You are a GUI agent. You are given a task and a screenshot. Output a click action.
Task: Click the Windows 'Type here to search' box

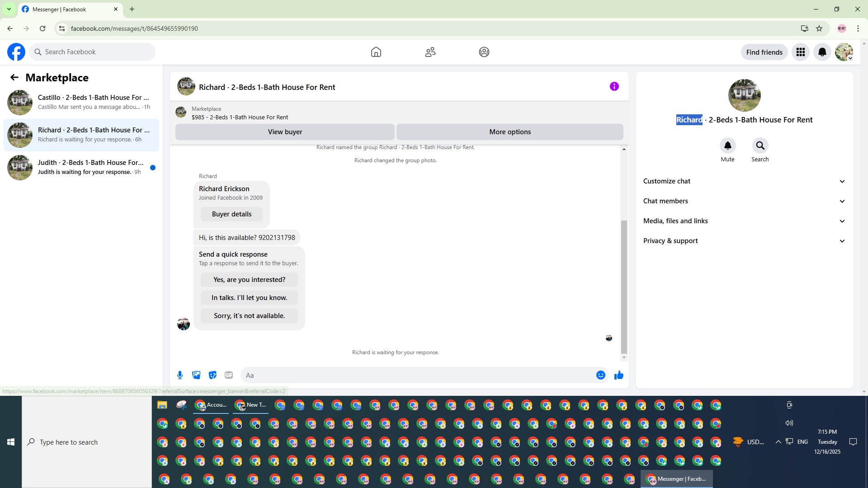click(x=87, y=442)
